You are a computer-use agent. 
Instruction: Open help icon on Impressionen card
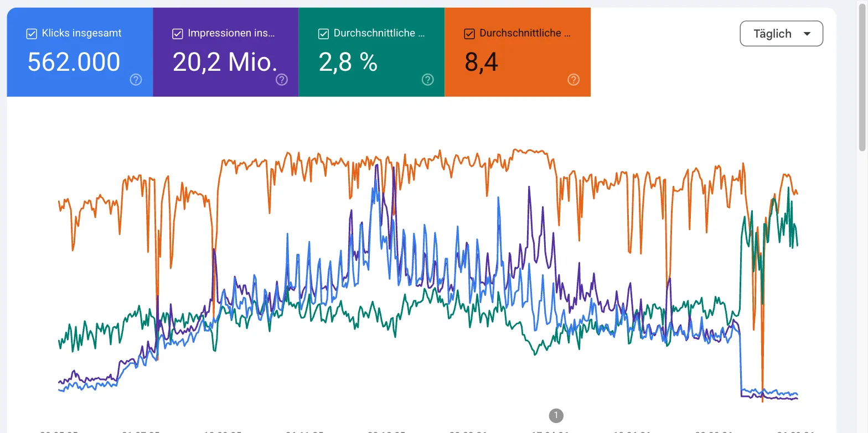click(282, 80)
